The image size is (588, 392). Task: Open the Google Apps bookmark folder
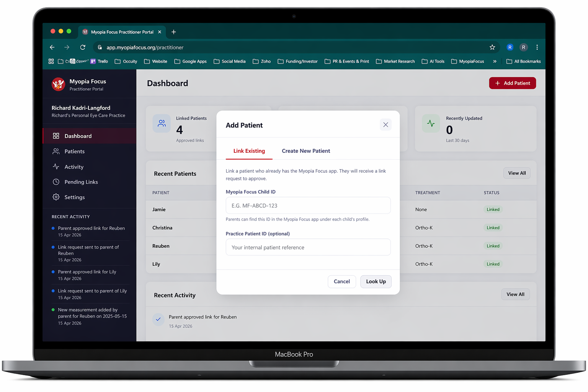190,61
